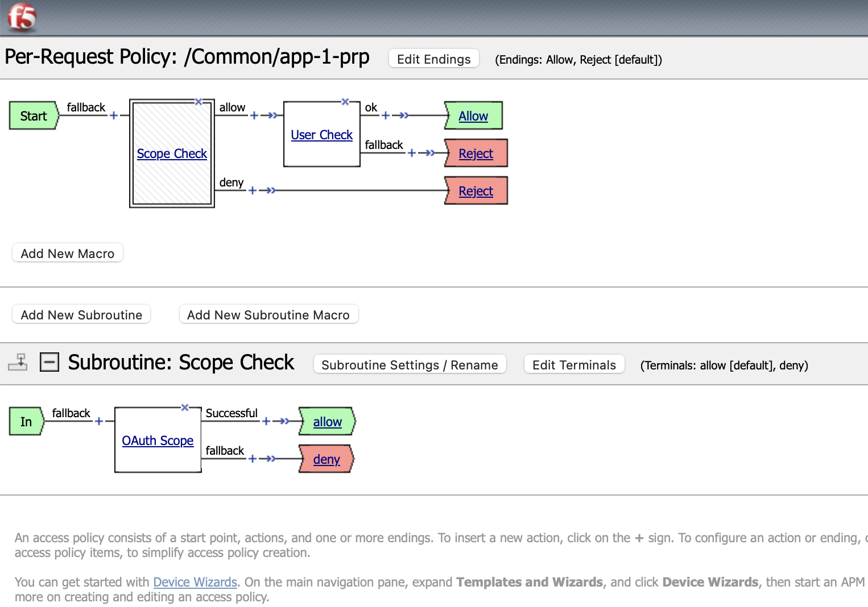Collapse the Scope Check subroutine section

(49, 362)
